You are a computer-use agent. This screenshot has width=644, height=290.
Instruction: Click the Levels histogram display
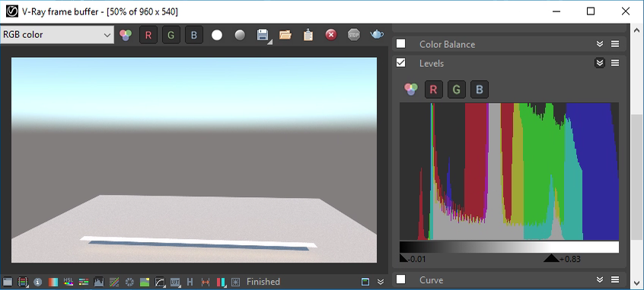(x=509, y=171)
